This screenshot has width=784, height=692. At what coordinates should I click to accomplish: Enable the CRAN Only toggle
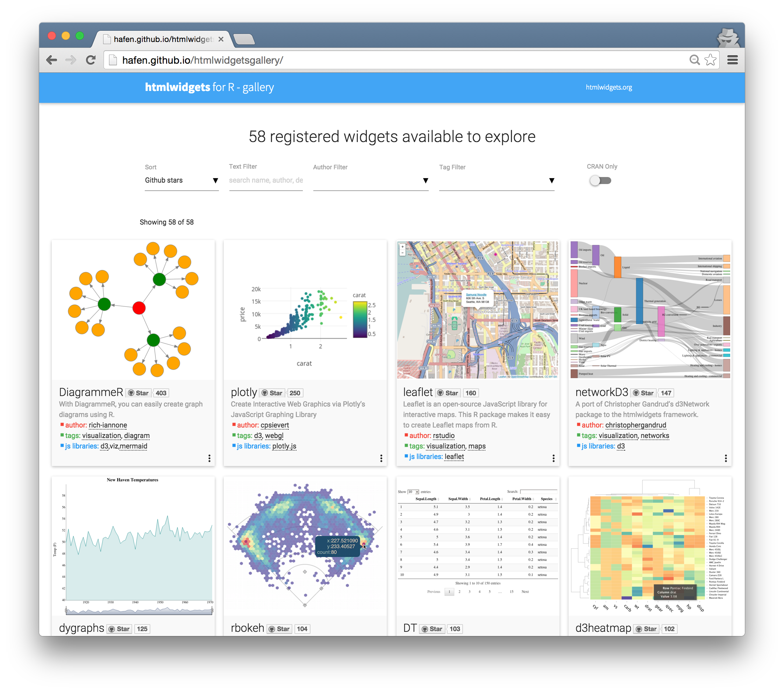[600, 180]
